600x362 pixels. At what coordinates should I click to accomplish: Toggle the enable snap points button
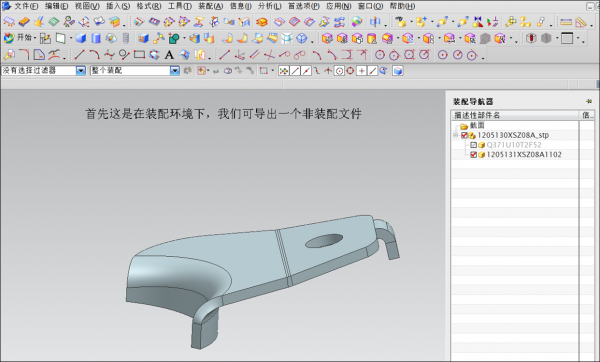[x=284, y=71]
